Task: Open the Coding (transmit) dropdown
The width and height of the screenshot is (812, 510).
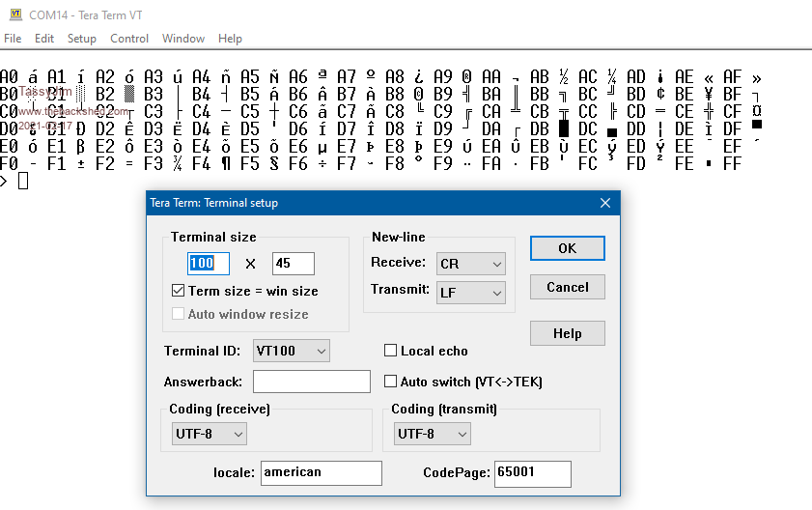Action: point(433,435)
